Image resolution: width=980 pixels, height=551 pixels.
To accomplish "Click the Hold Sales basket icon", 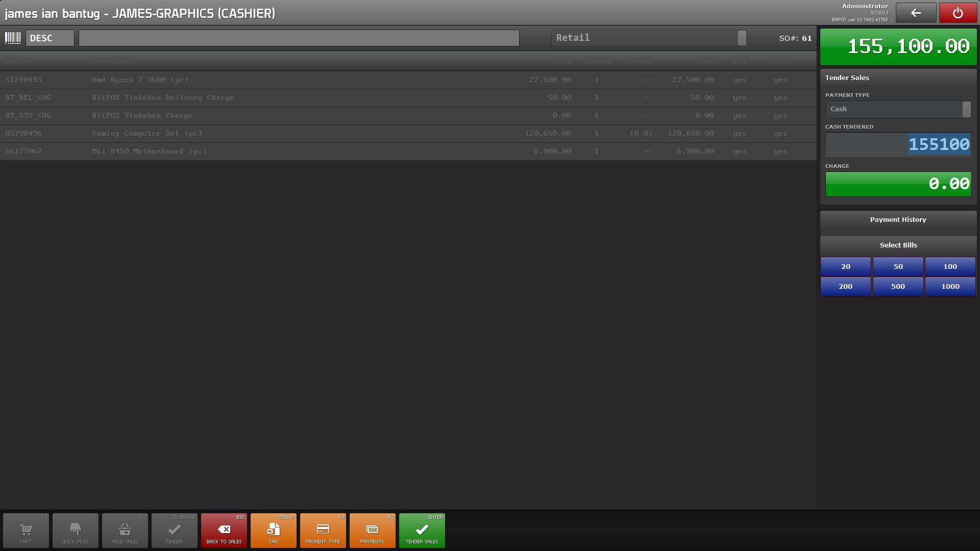I will [125, 530].
